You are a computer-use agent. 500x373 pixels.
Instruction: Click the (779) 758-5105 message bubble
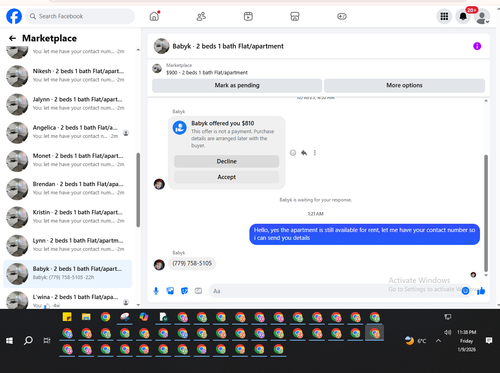(x=192, y=263)
